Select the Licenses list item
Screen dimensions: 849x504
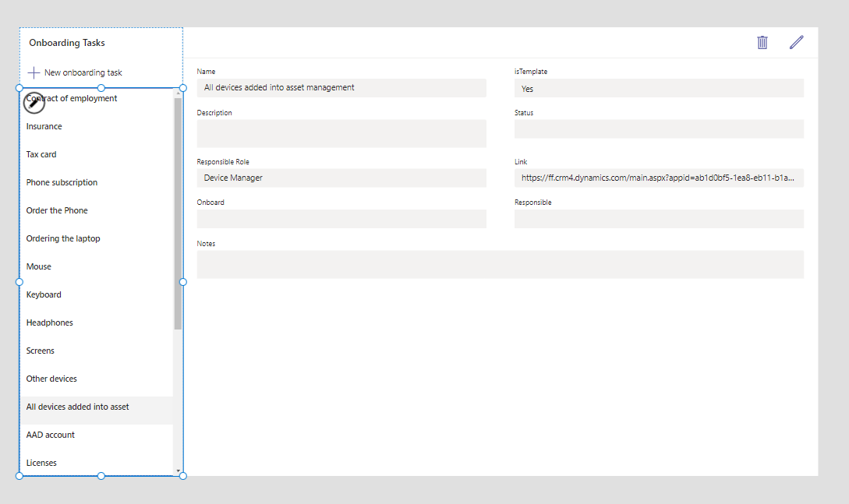tap(41, 463)
